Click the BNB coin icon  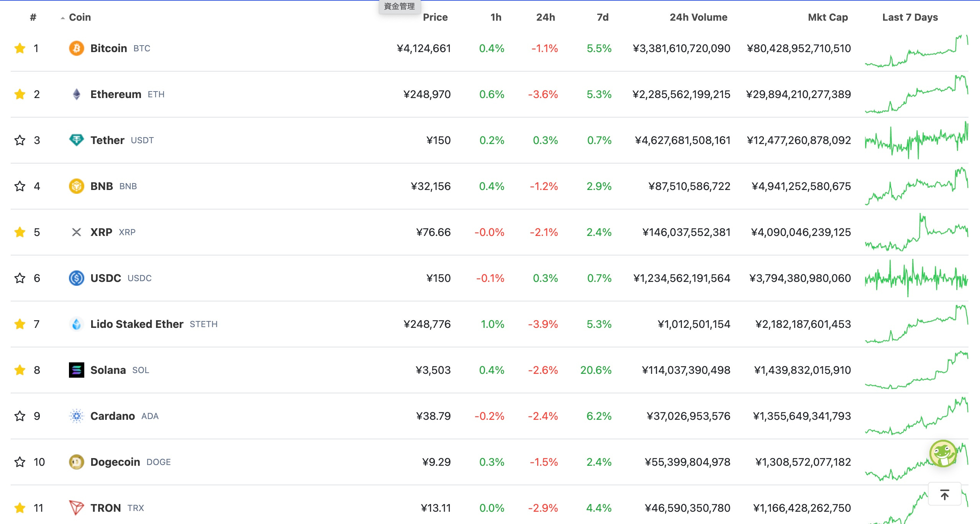77,186
